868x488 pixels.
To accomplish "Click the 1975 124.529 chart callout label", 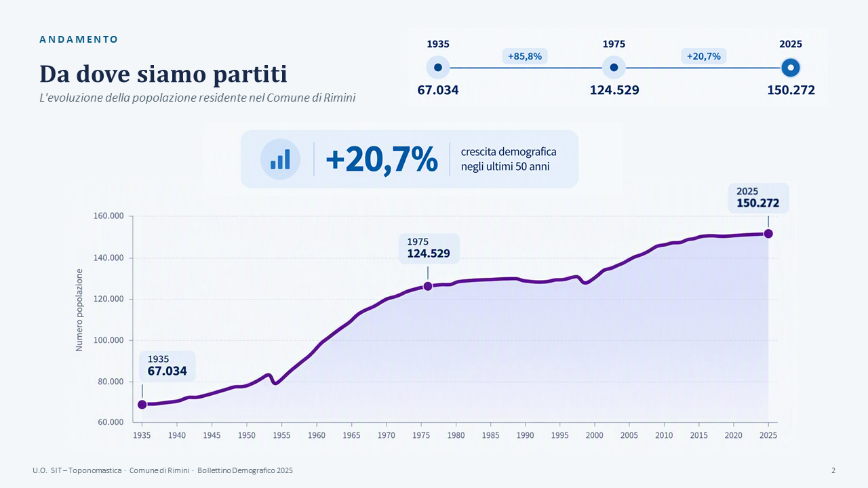I will click(429, 248).
